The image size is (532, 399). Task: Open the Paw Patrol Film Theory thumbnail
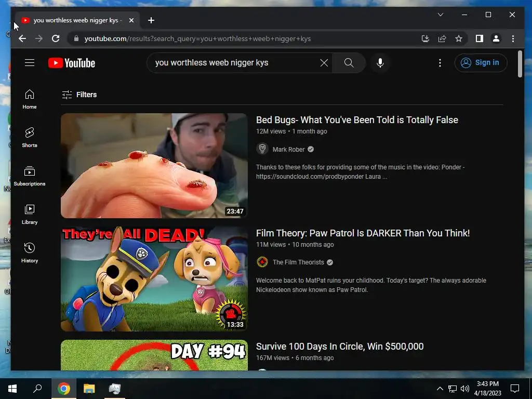[x=154, y=279]
